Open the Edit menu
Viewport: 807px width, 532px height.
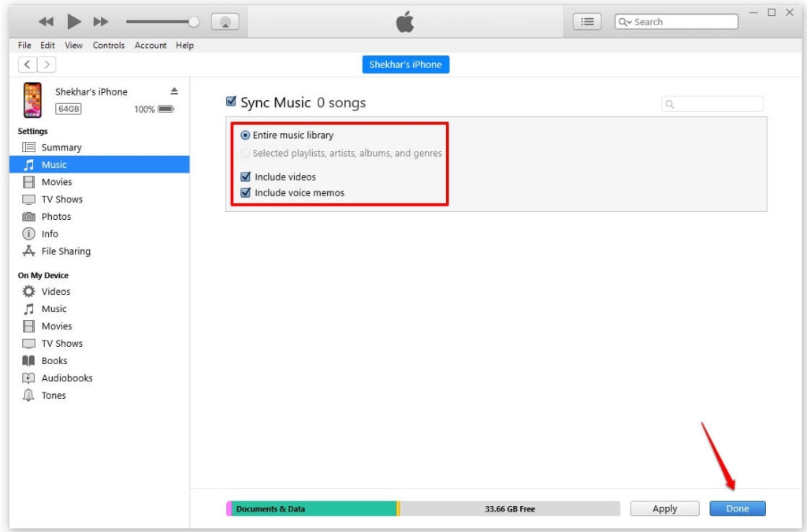pyautogui.click(x=47, y=45)
